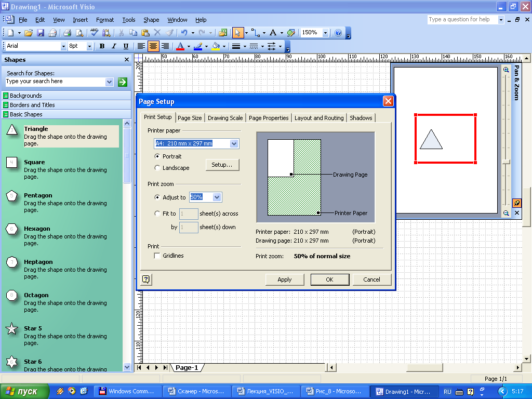Viewport: 532px width, 399px height.
Task: Open the Format menu
Action: pos(105,20)
